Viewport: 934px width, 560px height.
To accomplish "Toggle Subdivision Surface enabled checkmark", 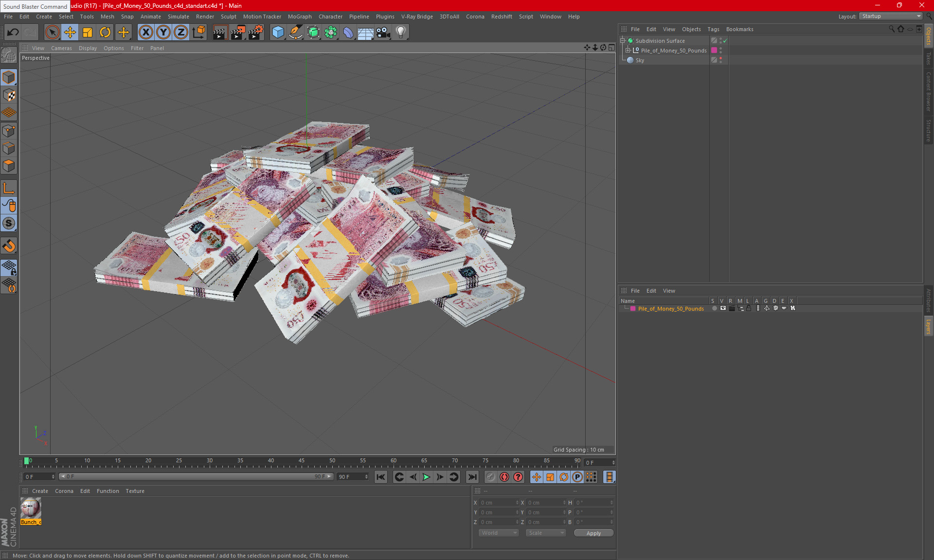I will 725,41.
